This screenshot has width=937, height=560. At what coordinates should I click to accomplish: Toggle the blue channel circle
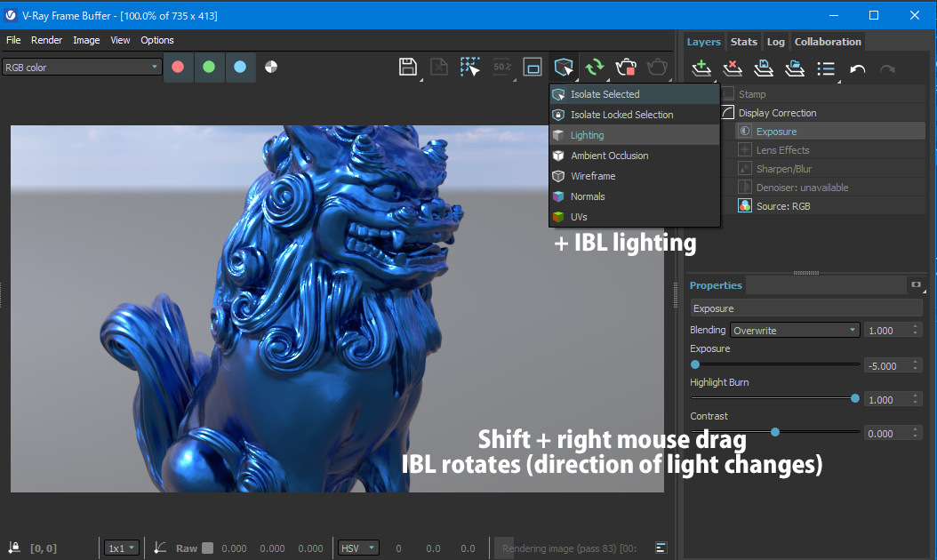[240, 67]
